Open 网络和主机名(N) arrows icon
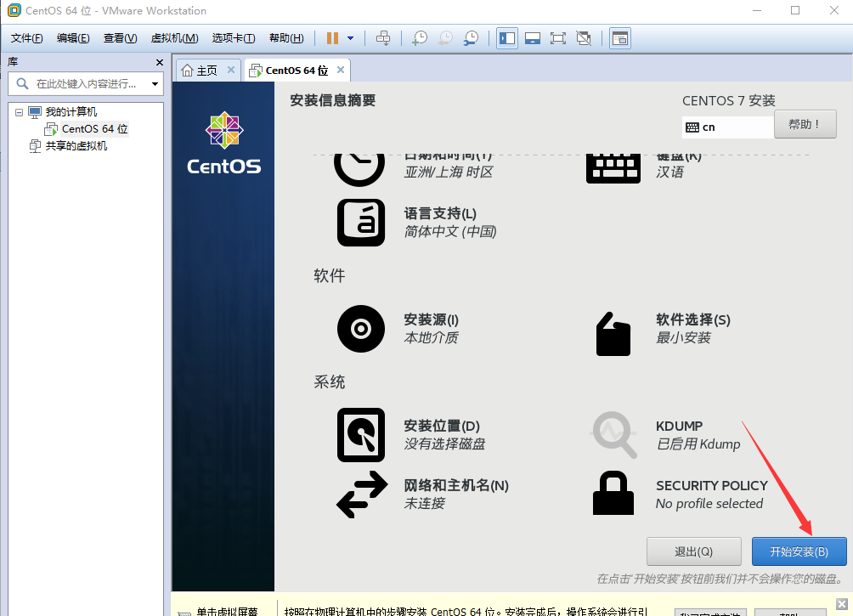The image size is (853, 616). tap(362, 494)
